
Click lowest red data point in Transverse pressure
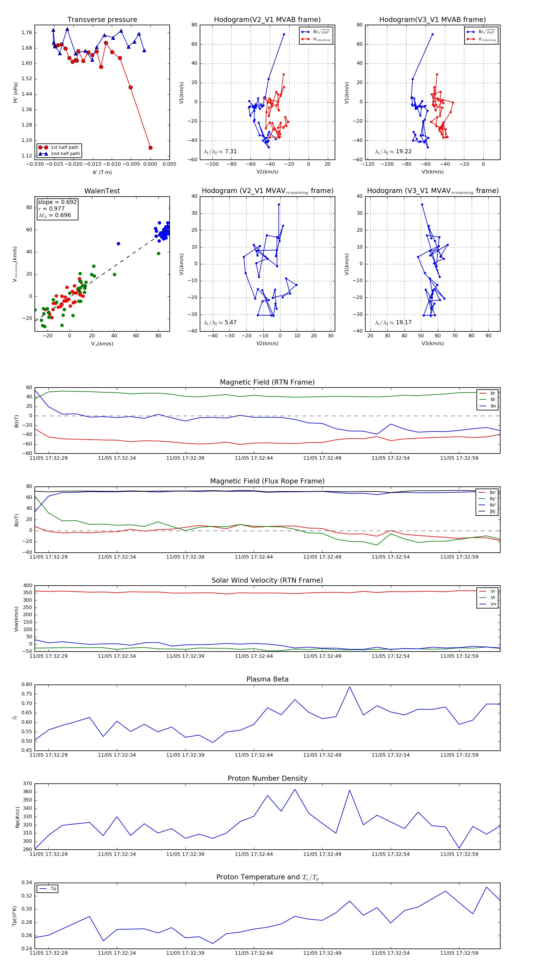(150, 148)
